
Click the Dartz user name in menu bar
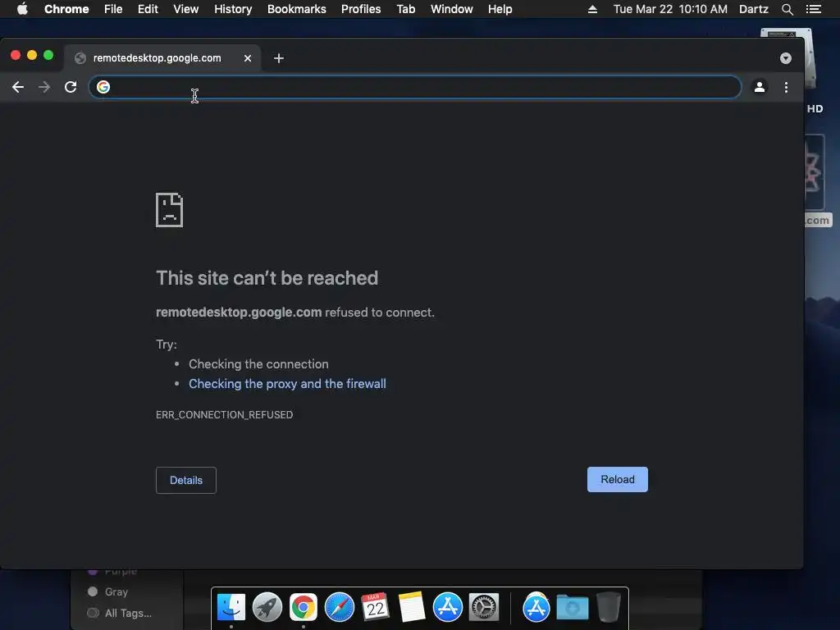[x=754, y=9]
